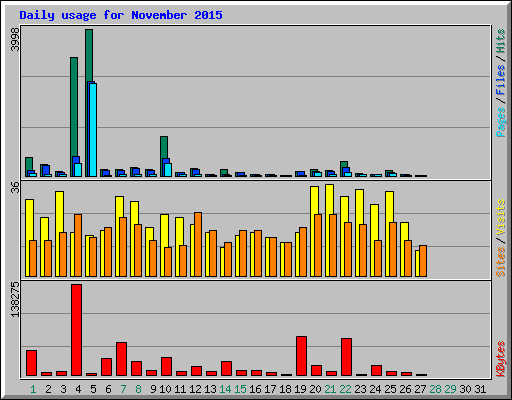The image size is (512, 400).
Task: Click the 'Daily usage for November 2015' title
Action: [x=121, y=15]
